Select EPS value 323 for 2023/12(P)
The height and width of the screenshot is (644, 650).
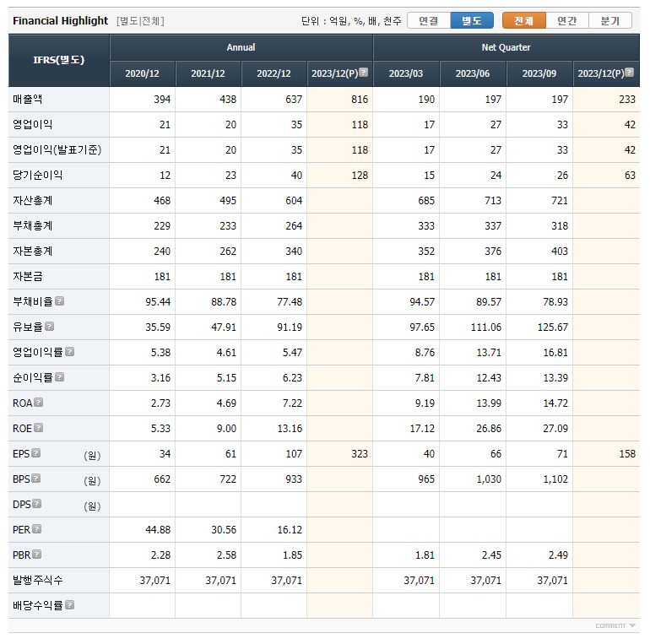click(360, 454)
